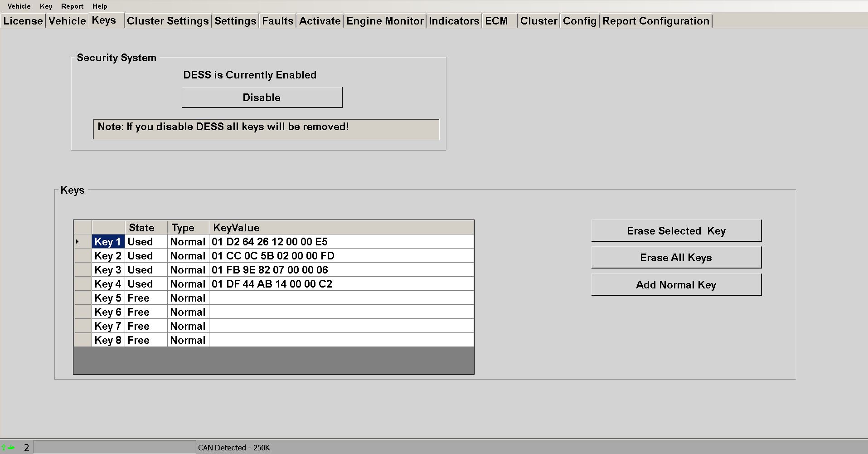The image size is (868, 454).
Task: Click the KeyValue column header
Action: pos(341,228)
